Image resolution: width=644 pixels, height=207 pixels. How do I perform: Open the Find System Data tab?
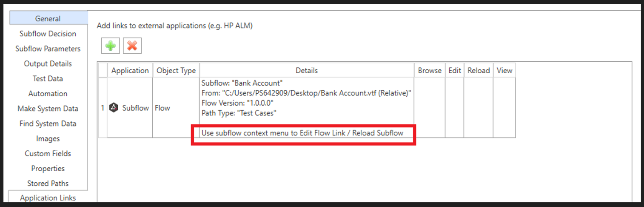(48, 124)
